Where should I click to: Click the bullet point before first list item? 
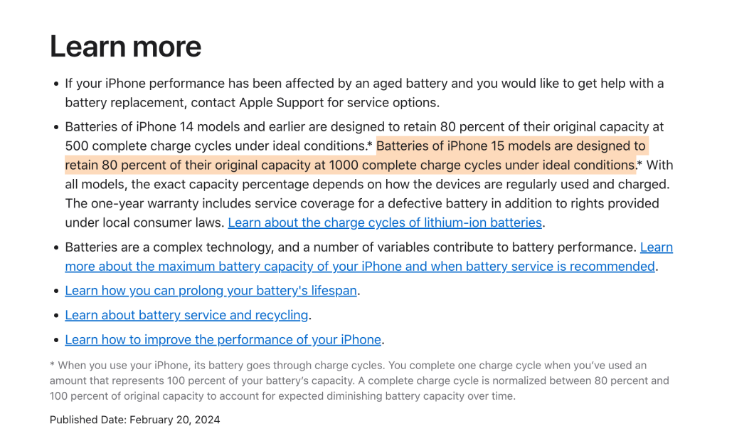(x=55, y=84)
